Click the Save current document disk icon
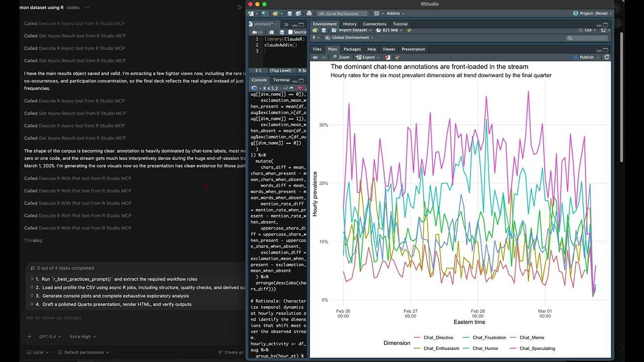 coord(290,14)
